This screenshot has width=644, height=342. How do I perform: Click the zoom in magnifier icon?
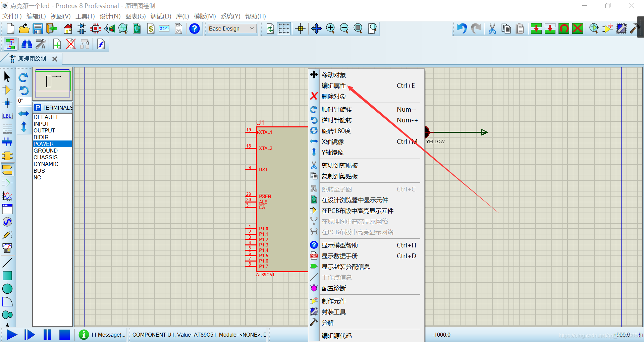330,28
